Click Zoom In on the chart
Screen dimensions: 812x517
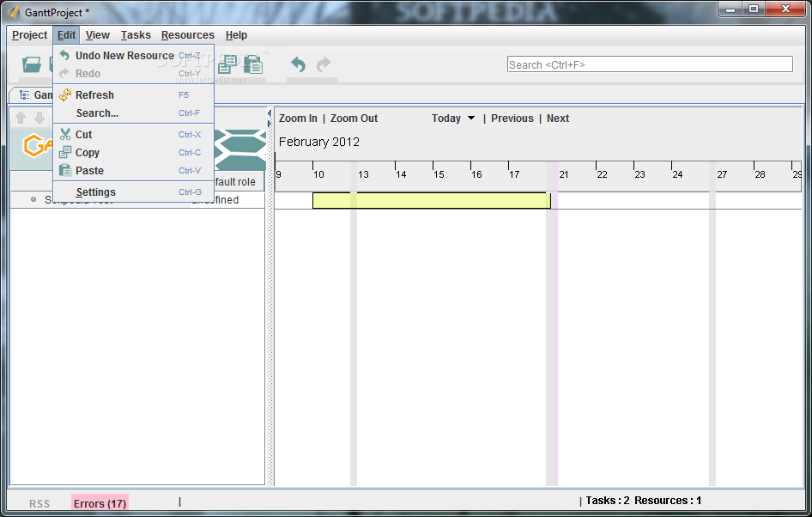(298, 119)
